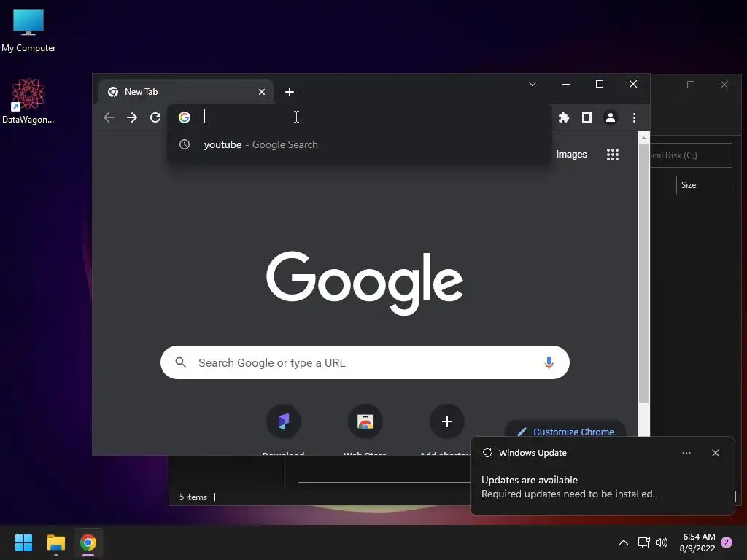Image resolution: width=747 pixels, height=560 pixels.
Task: Show hidden icons in system tray
Action: coord(623,542)
